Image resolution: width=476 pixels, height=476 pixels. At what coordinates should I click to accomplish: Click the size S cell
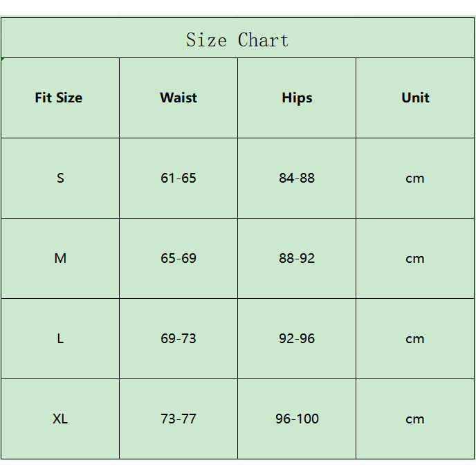60,178
